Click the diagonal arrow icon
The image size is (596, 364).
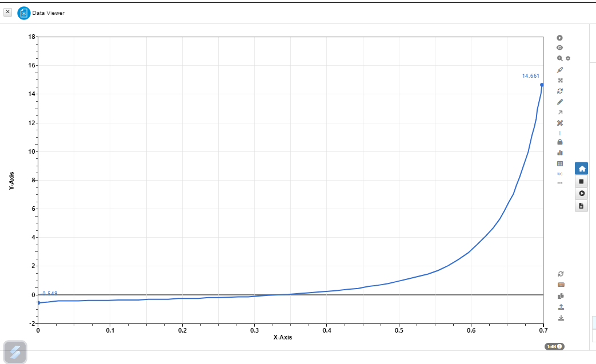point(560,112)
